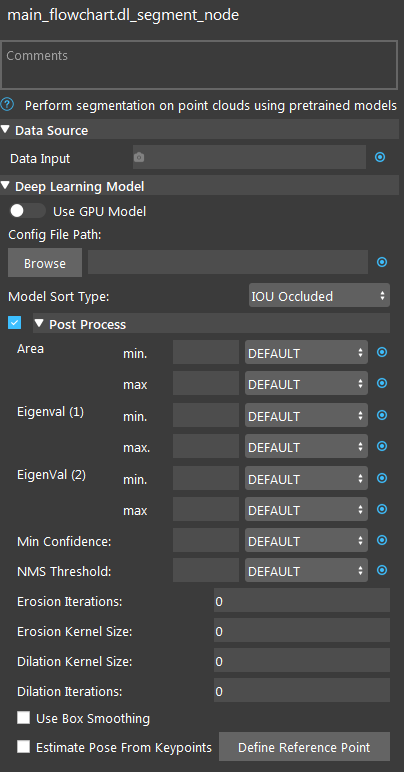The height and width of the screenshot is (772, 404).
Task: Collapse the Post Process section
Action: (x=39, y=324)
